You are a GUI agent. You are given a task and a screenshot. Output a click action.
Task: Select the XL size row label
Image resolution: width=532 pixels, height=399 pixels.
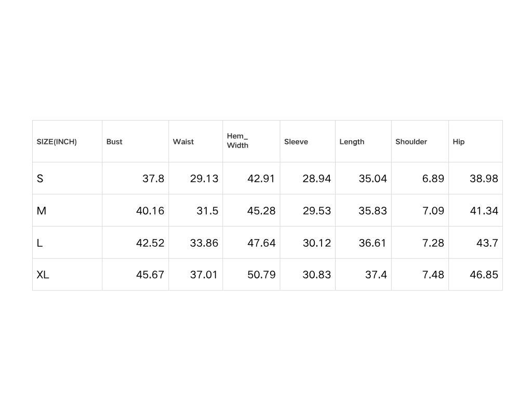click(43, 275)
